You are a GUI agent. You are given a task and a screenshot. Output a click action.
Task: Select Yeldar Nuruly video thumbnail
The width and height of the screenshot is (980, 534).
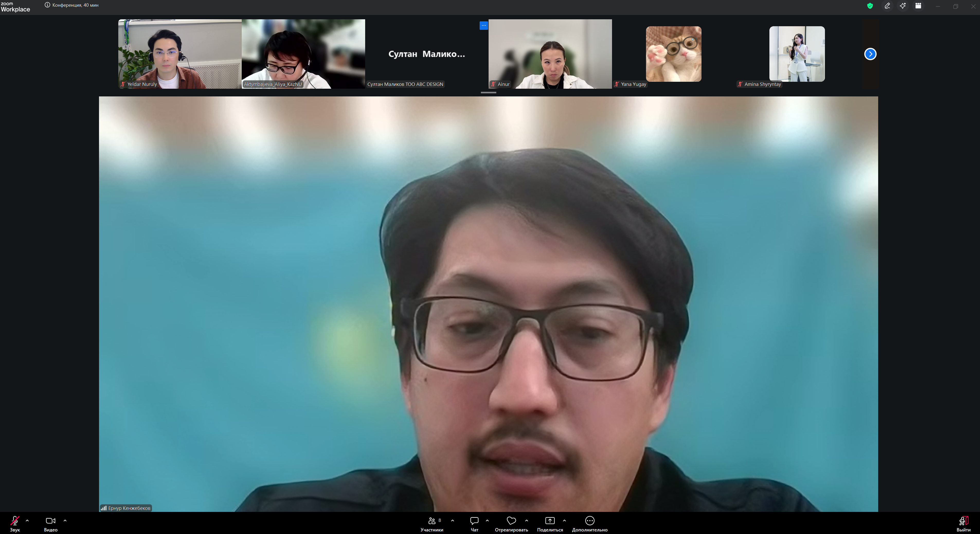click(180, 54)
